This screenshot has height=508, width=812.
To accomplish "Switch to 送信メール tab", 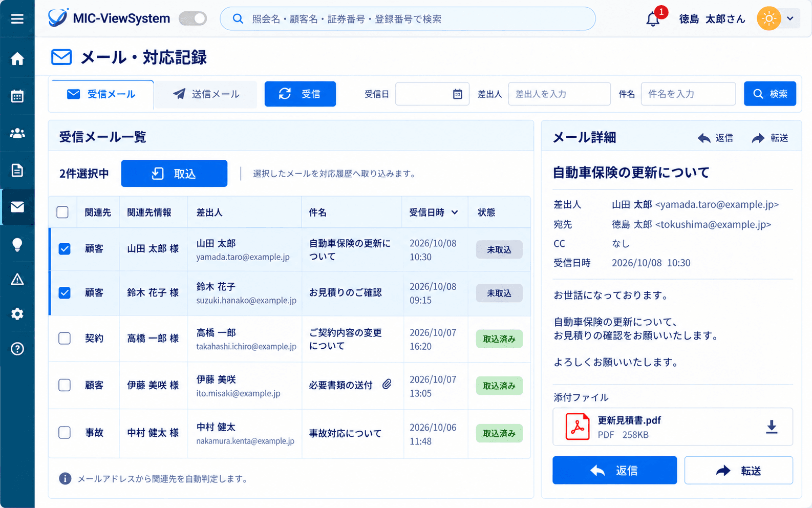I will (x=206, y=94).
